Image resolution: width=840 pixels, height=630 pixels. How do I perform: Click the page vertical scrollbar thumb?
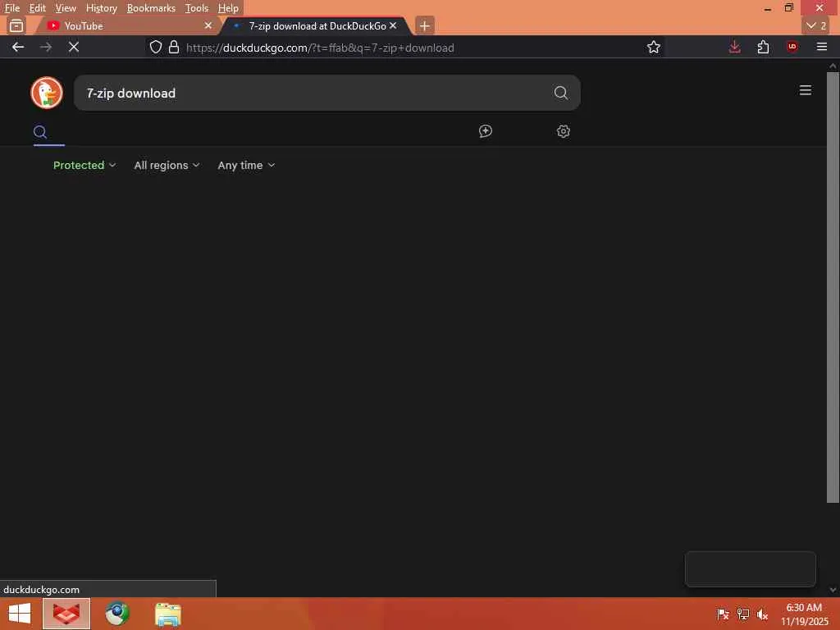click(833, 287)
